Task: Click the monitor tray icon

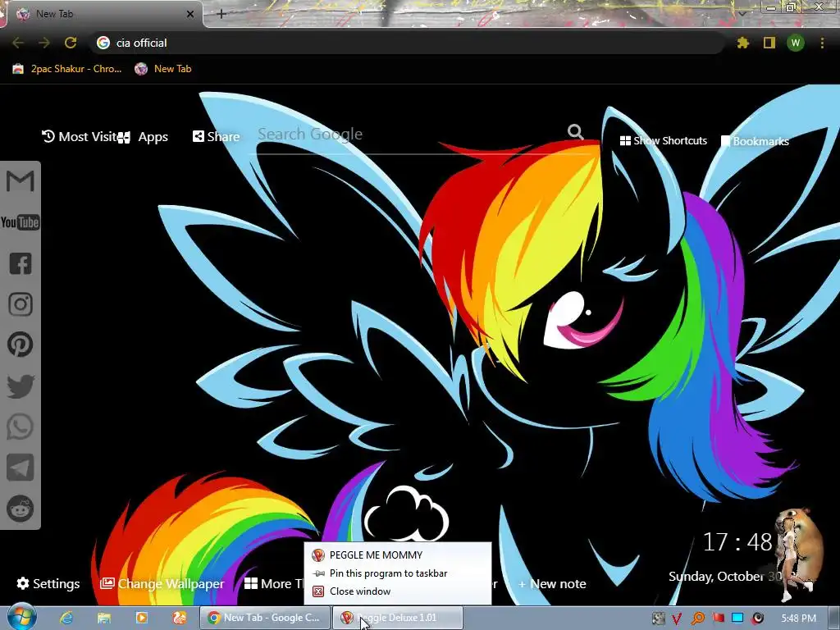Action: [x=737, y=618]
